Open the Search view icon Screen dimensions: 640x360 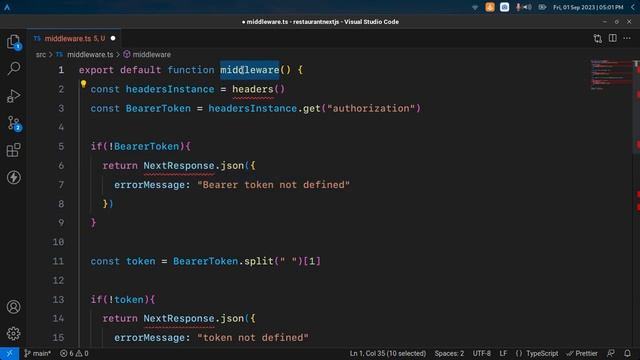pos(13,68)
